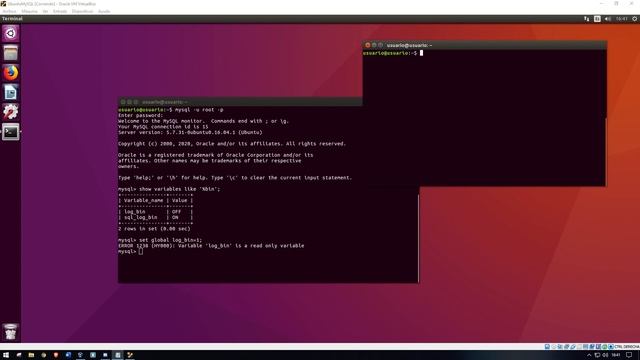Open the Ver menu of VirtualBox

45,11
